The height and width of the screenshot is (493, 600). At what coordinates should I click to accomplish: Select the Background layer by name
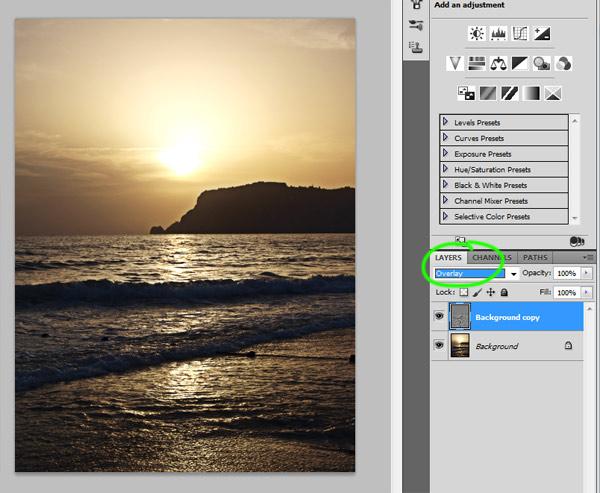[496, 346]
